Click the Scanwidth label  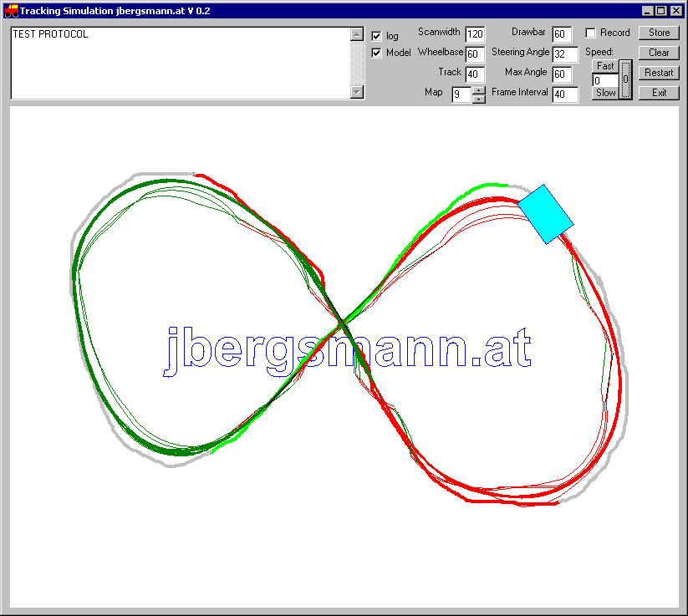(x=439, y=32)
